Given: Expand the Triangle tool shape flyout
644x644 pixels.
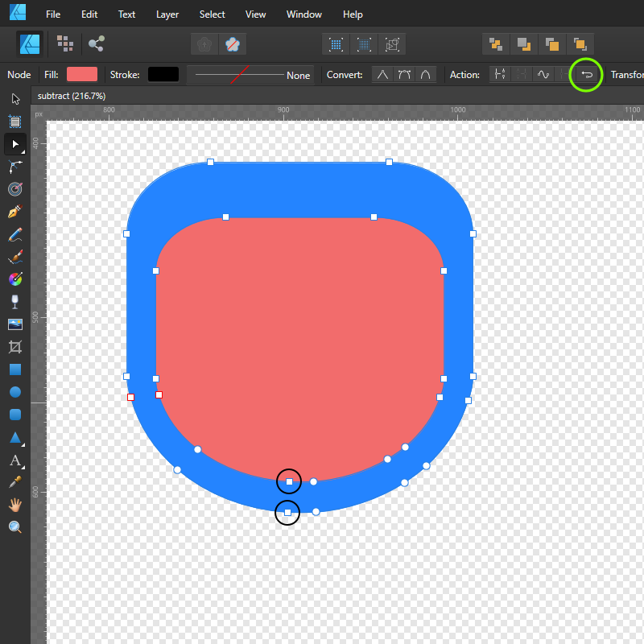Looking at the screenshot, I should click(23, 444).
